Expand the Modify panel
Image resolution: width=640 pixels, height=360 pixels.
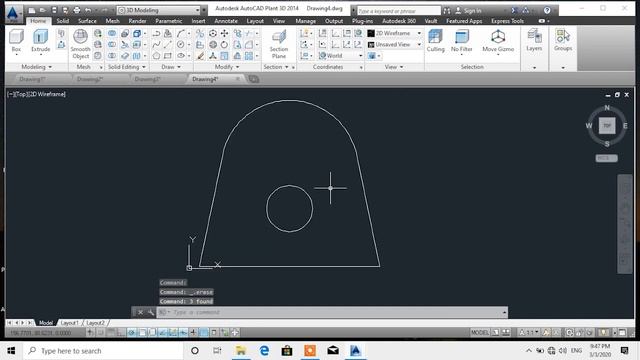coord(227,67)
